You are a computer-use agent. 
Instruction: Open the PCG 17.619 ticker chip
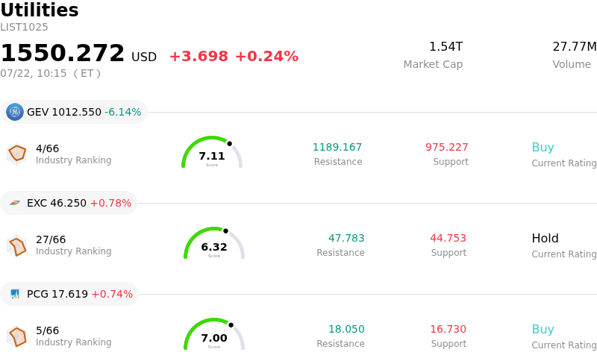[x=69, y=294]
